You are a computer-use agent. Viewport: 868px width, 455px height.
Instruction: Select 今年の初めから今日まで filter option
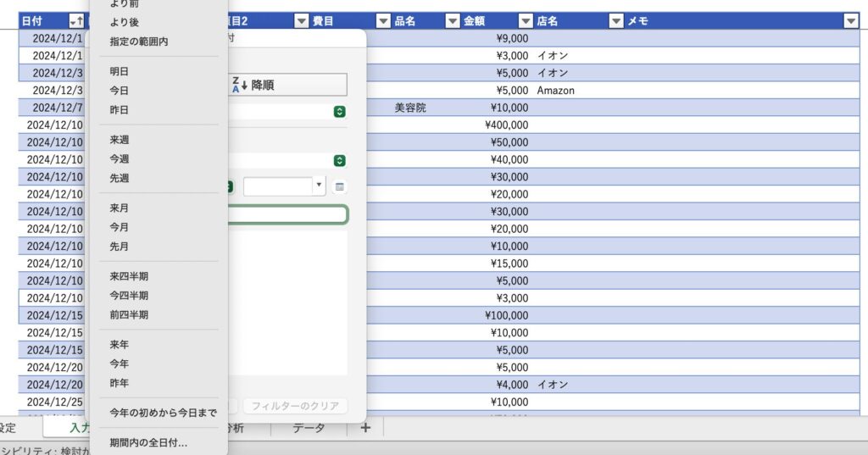pyautogui.click(x=163, y=413)
